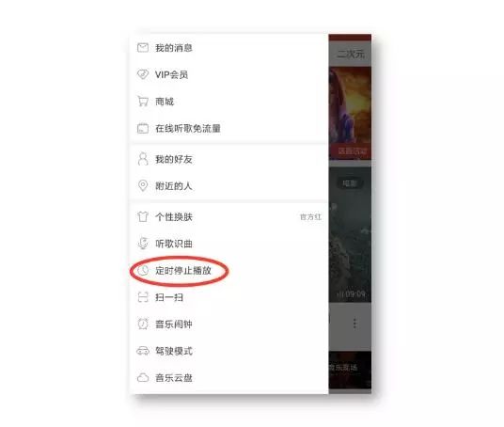Open the cloud icon for 音乐云盘
The width and height of the screenshot is (504, 427).
143,377
